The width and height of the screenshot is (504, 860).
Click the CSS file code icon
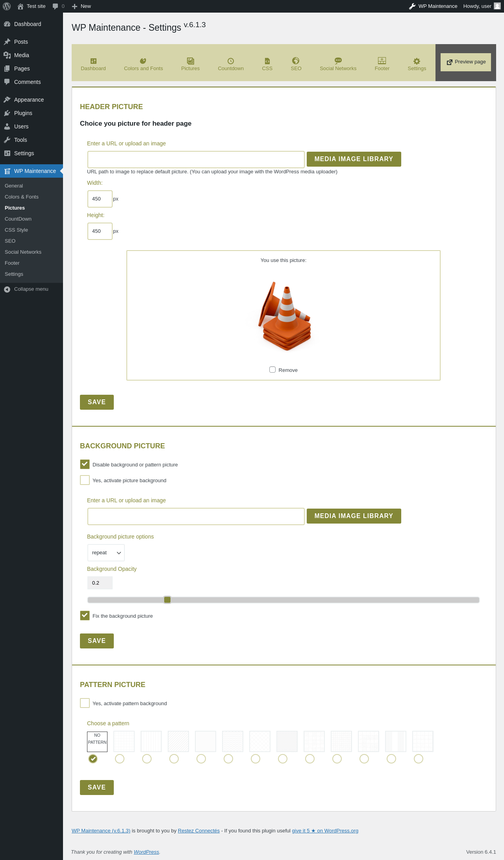[x=267, y=61]
